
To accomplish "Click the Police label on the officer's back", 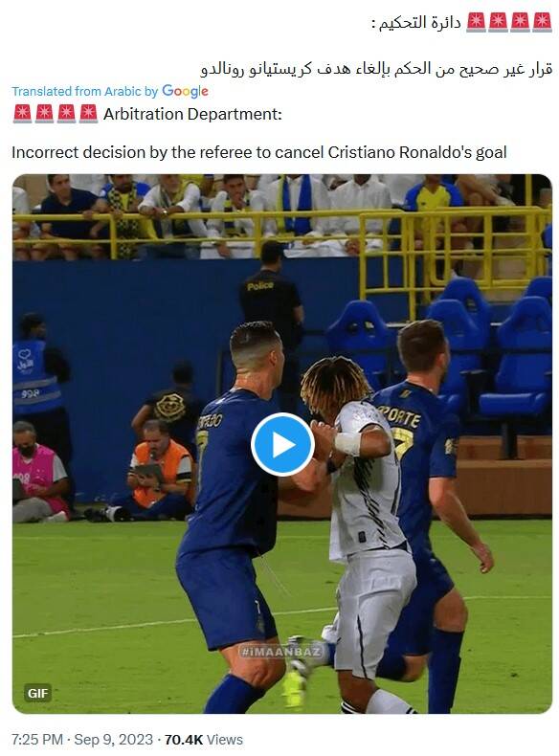I will 260,286.
